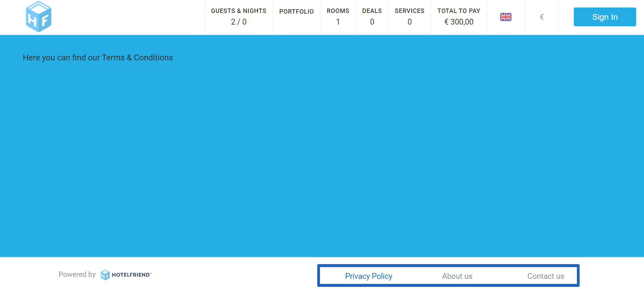View the Total to Pay summary

pos(459,17)
